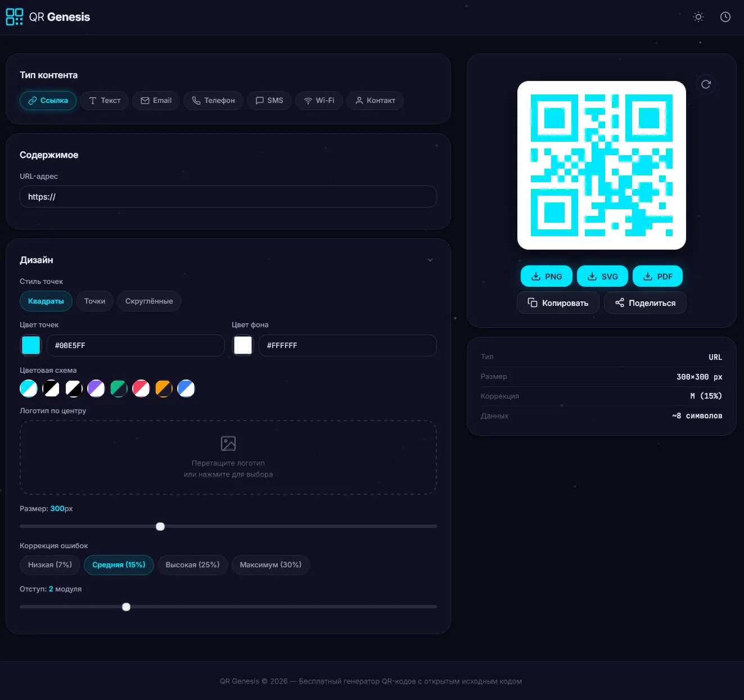The image size is (744, 700).
Task: Toggle the light theme sun icon
Action: (698, 17)
